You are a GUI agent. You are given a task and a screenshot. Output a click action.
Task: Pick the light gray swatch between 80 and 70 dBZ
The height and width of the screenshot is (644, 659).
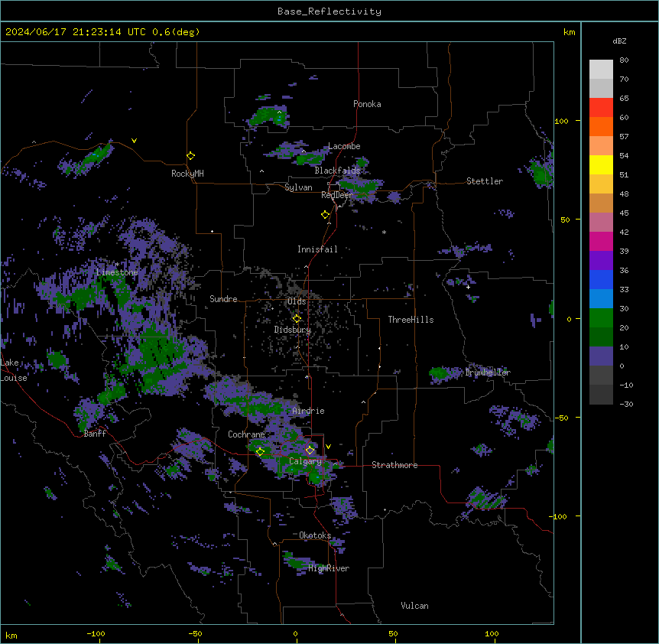click(601, 70)
